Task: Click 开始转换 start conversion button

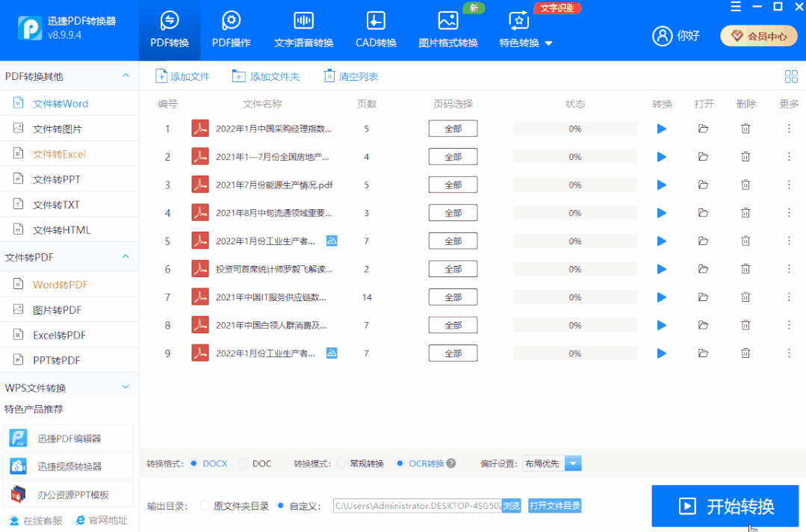Action: [x=725, y=507]
